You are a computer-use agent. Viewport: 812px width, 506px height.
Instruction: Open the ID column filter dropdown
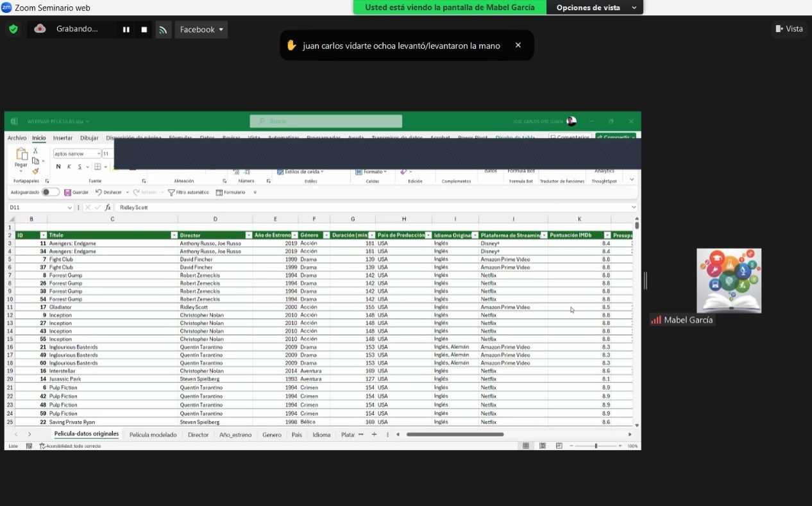point(44,235)
